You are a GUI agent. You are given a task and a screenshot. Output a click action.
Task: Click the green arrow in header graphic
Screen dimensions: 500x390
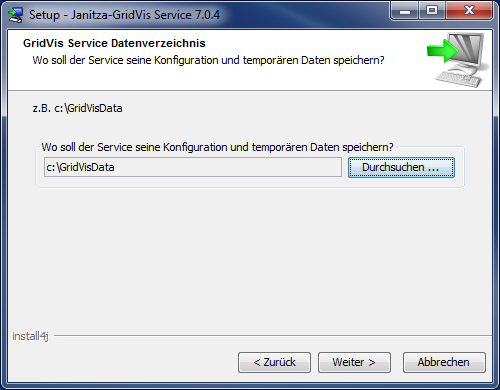(443, 51)
